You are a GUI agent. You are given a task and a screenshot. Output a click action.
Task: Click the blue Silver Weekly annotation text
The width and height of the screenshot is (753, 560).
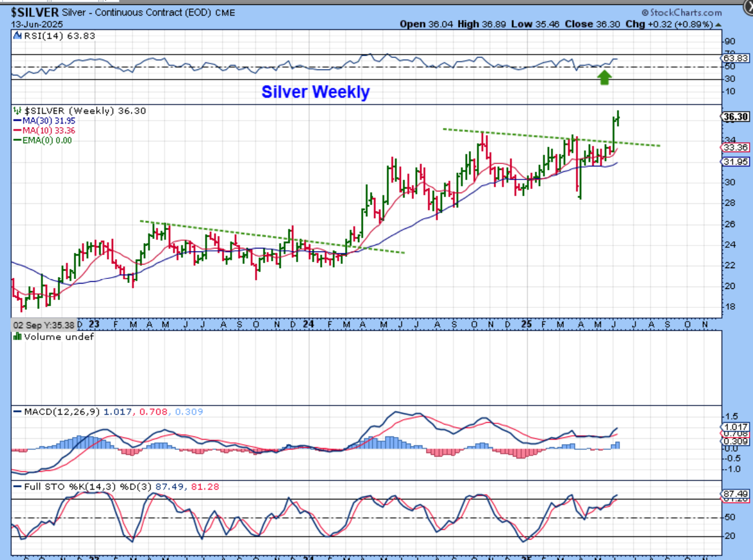click(315, 92)
